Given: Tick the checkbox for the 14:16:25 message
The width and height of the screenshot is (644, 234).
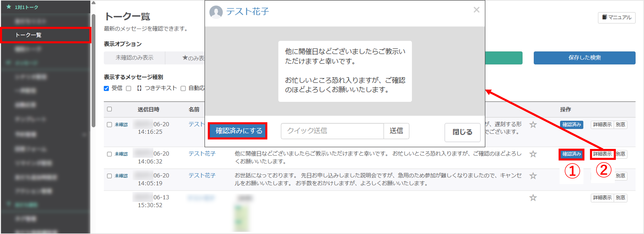Looking at the screenshot, I should (x=109, y=125).
